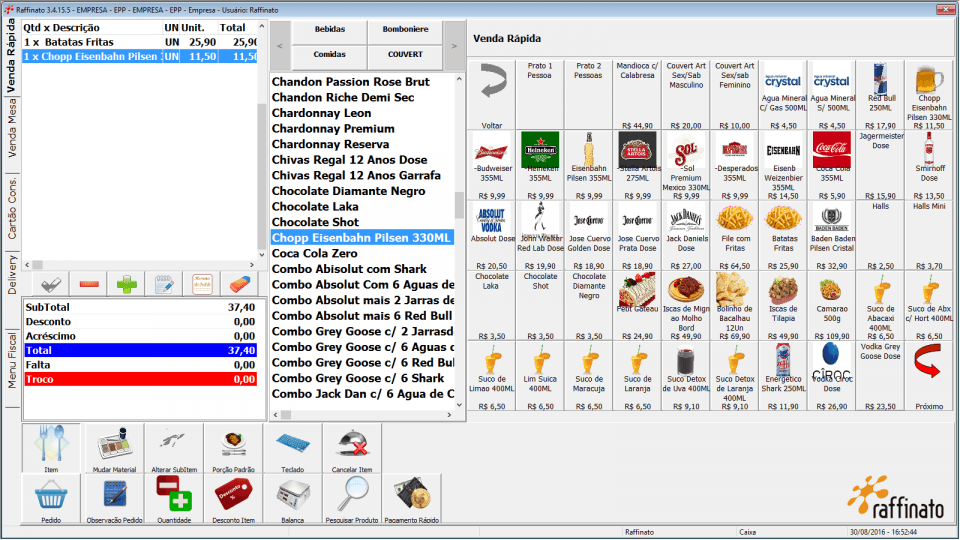Select Prato 1 Pessoa tile
This screenshot has width=960, height=540.
pyautogui.click(x=540, y=94)
